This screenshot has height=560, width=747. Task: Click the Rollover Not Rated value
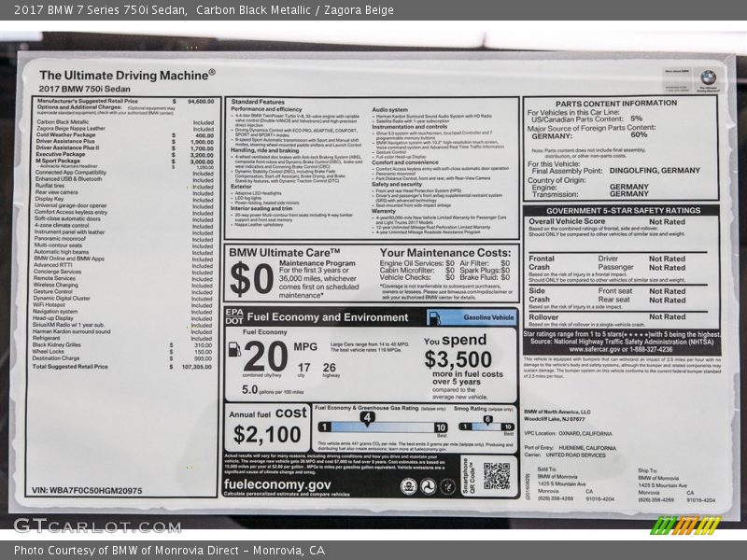coord(667,317)
